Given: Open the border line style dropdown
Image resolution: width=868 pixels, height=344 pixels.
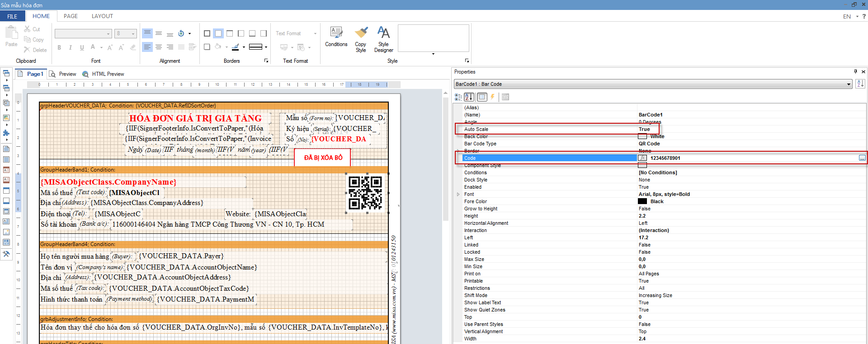Looking at the screenshot, I should tap(266, 47).
